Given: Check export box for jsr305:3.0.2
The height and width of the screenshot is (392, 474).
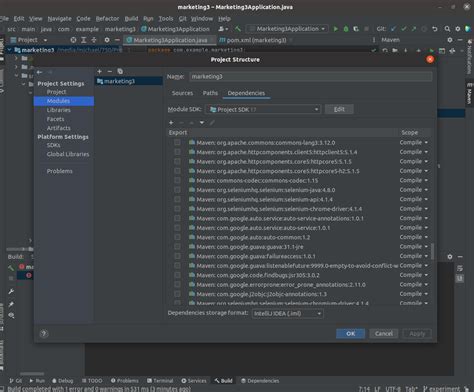Looking at the screenshot, I should point(177,275).
